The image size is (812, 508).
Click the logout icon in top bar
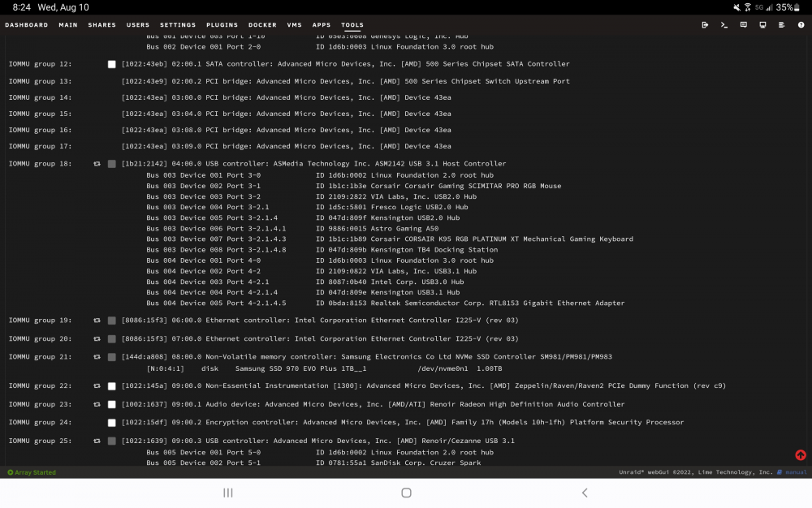[x=705, y=25]
